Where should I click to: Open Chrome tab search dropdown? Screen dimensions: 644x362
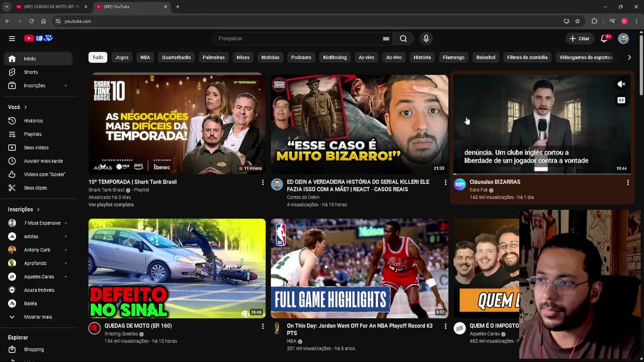coord(7,7)
